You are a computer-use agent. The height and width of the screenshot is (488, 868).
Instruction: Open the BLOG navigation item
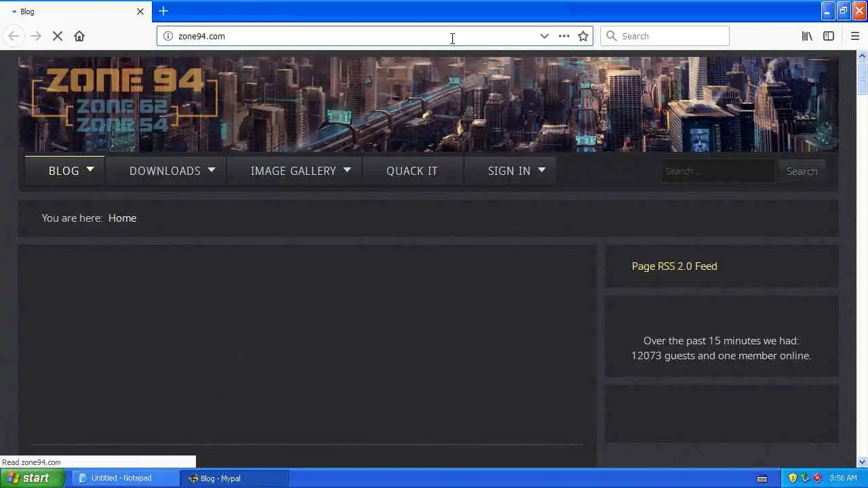click(64, 171)
